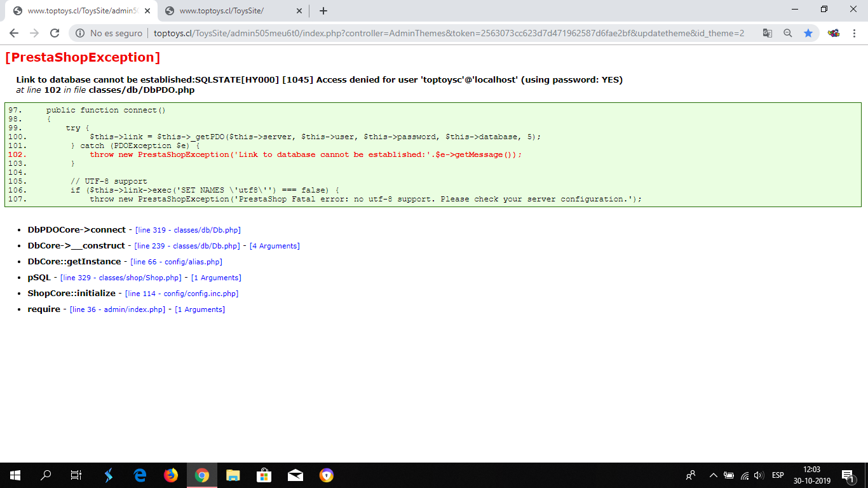Open the People icon in the system tray
868x488 pixels.
(691, 475)
